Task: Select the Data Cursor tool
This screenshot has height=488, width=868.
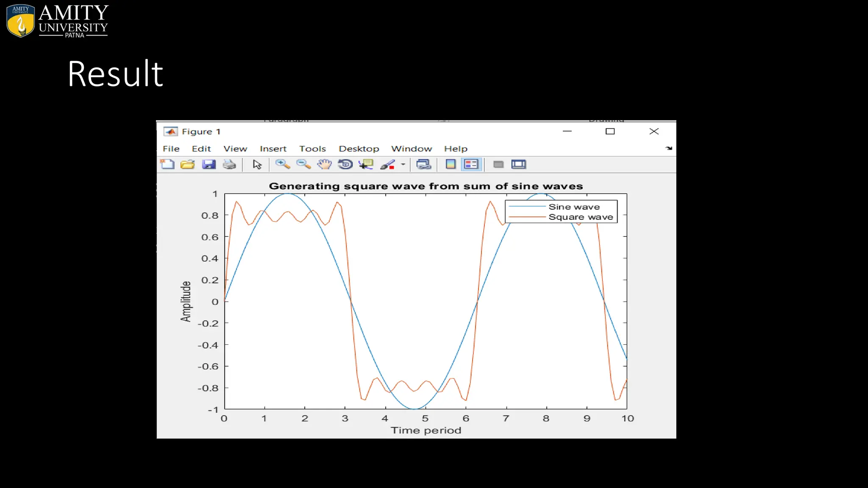Action: coord(366,164)
